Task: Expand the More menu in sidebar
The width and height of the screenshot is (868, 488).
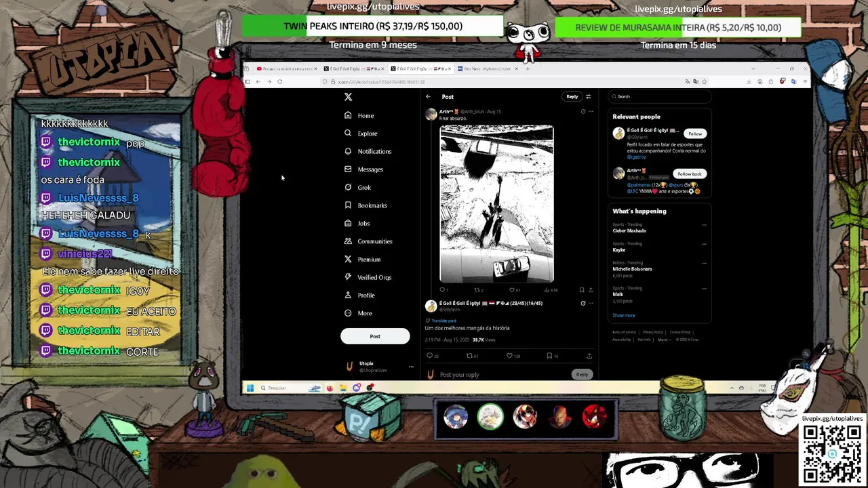Action: [x=358, y=313]
